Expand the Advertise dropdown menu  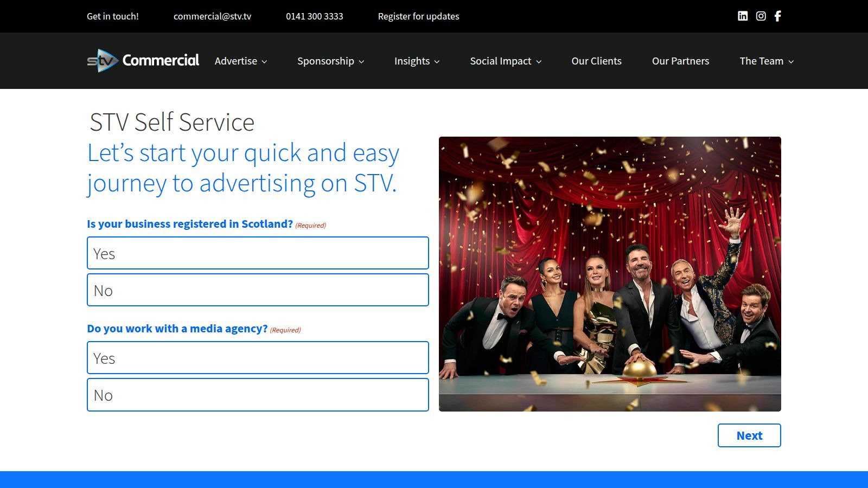[241, 61]
